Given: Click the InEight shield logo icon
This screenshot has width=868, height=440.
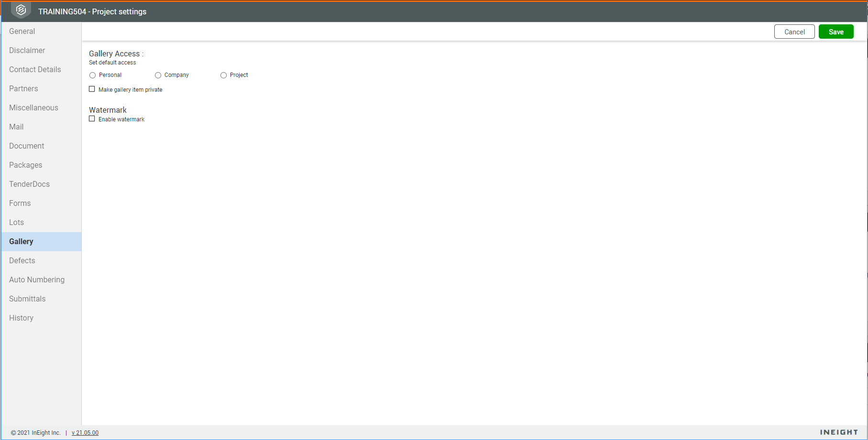Looking at the screenshot, I should point(21,10).
